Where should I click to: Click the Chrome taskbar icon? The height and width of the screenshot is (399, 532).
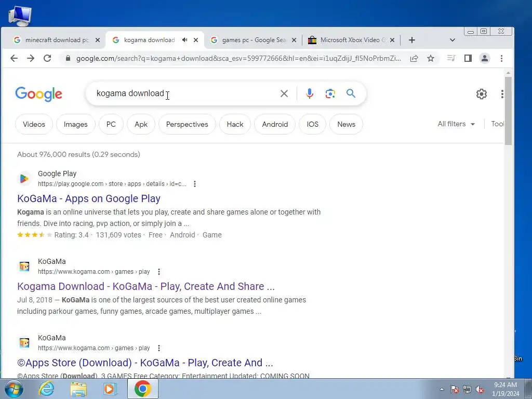pyautogui.click(x=142, y=389)
